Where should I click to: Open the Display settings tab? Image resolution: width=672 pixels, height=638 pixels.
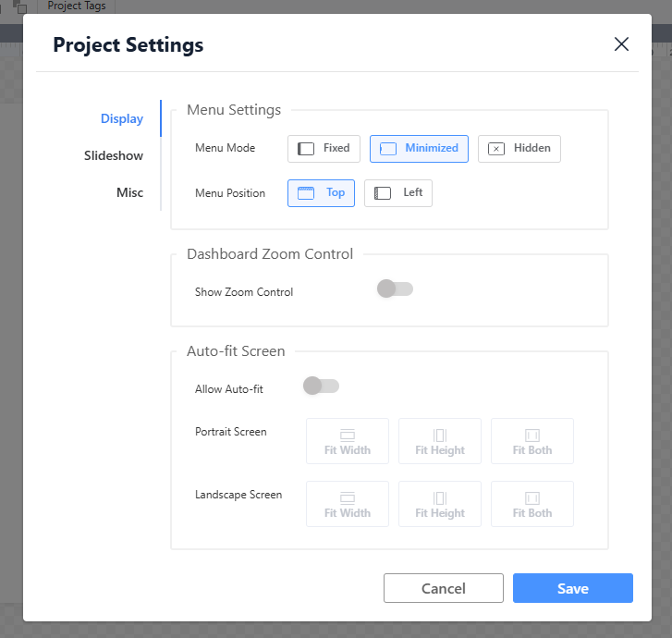[x=122, y=119]
